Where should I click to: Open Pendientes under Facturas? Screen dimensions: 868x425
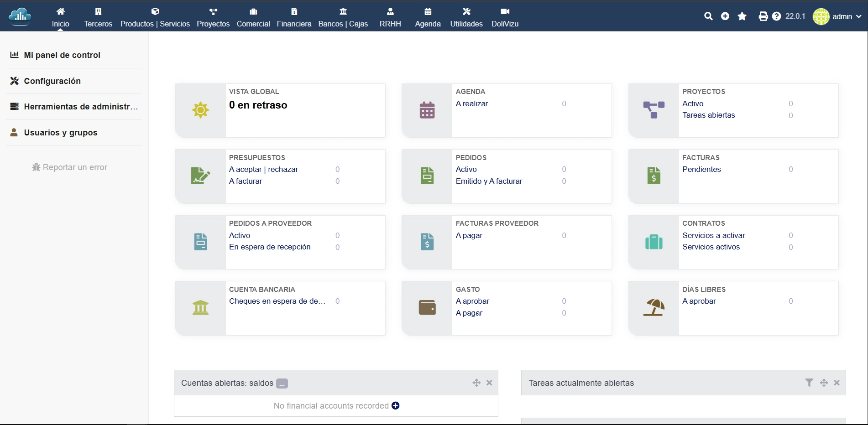coord(701,169)
